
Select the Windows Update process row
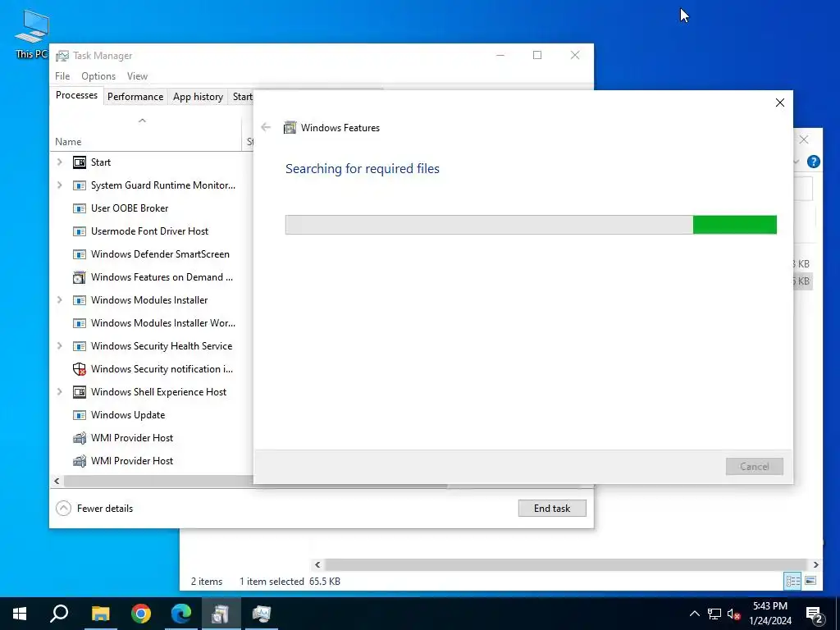(x=152, y=415)
